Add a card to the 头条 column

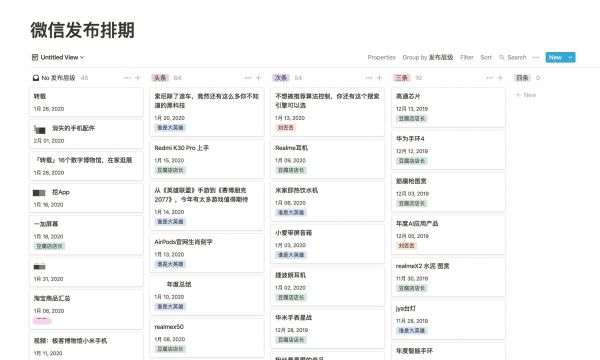[x=259, y=78]
